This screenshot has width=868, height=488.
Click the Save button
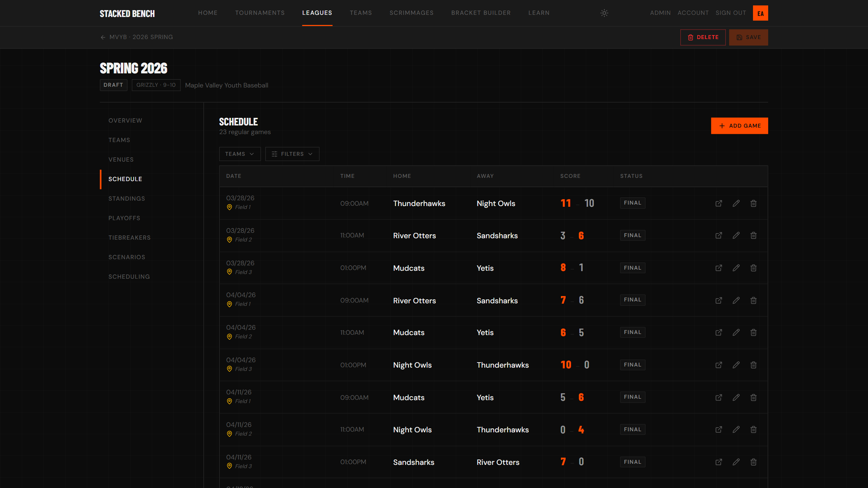pyautogui.click(x=748, y=37)
